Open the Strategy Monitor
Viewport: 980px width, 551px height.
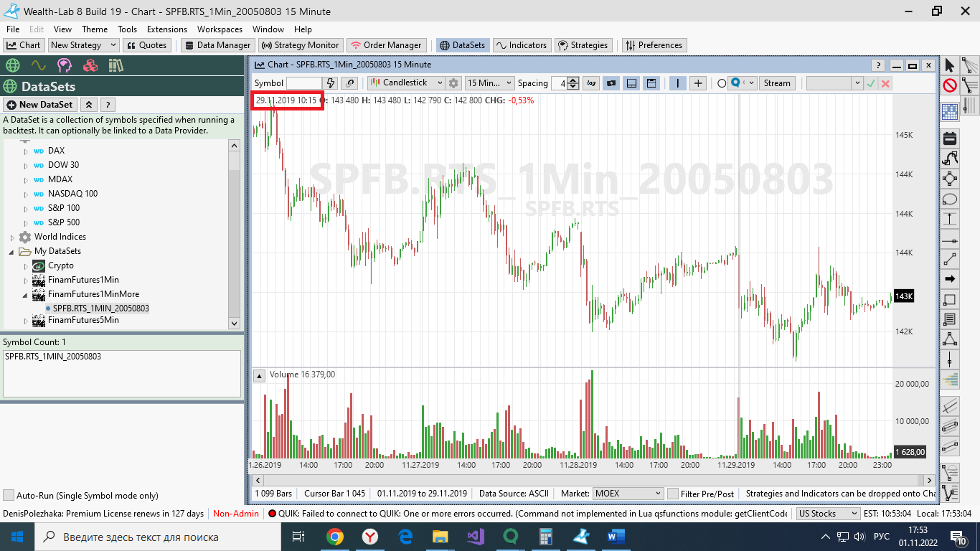coord(301,44)
